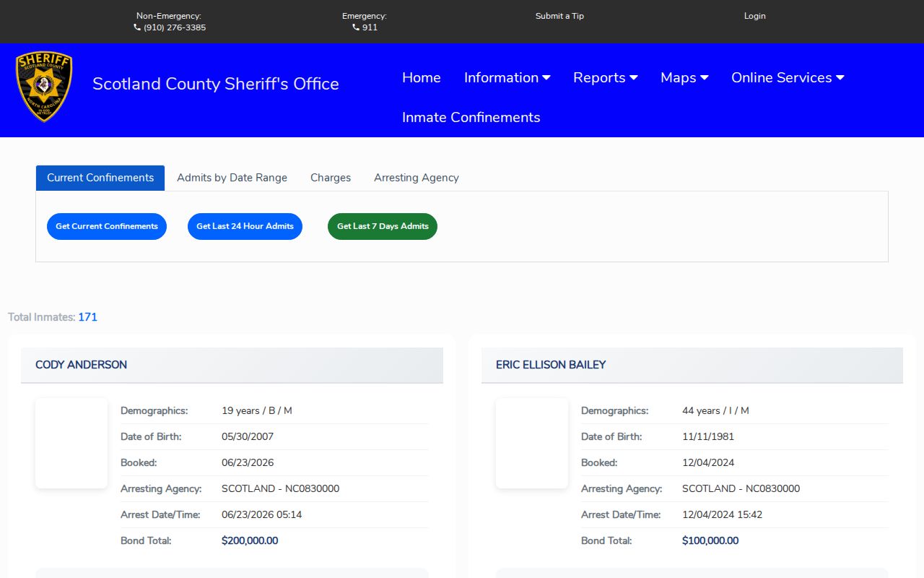Click Cody Anderson's photo thumbnail

point(71,443)
